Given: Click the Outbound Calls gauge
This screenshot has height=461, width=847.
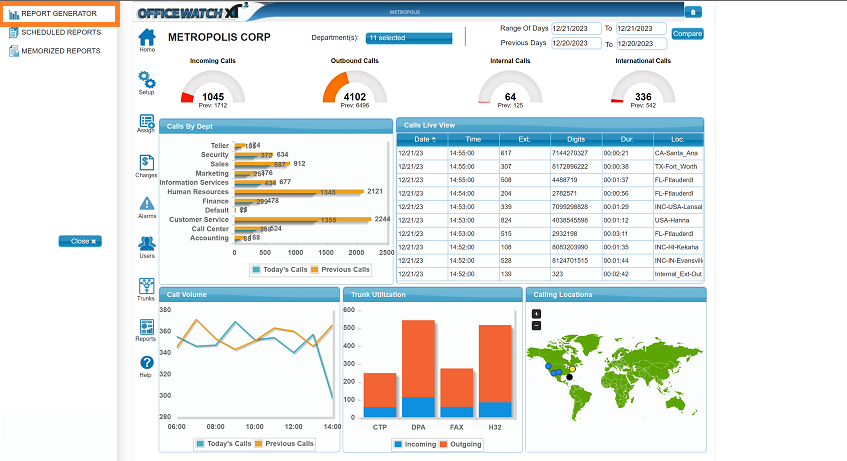Looking at the screenshot, I should tap(355, 88).
